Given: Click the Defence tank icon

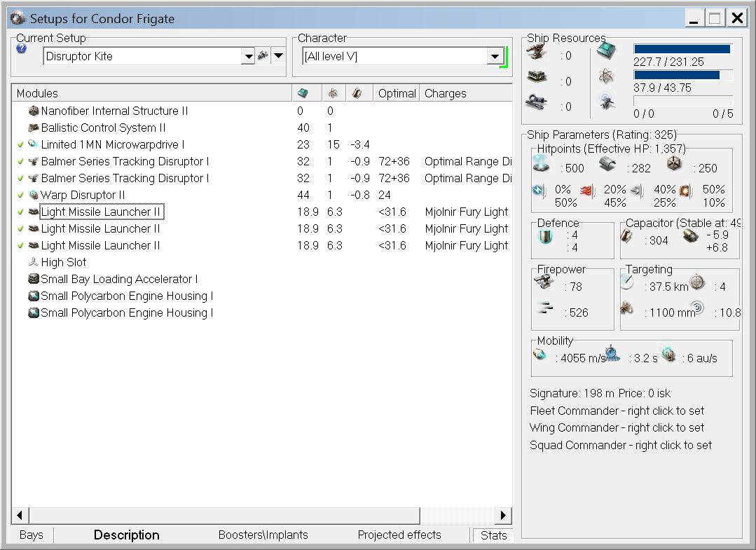Looking at the screenshot, I should coord(546,237).
